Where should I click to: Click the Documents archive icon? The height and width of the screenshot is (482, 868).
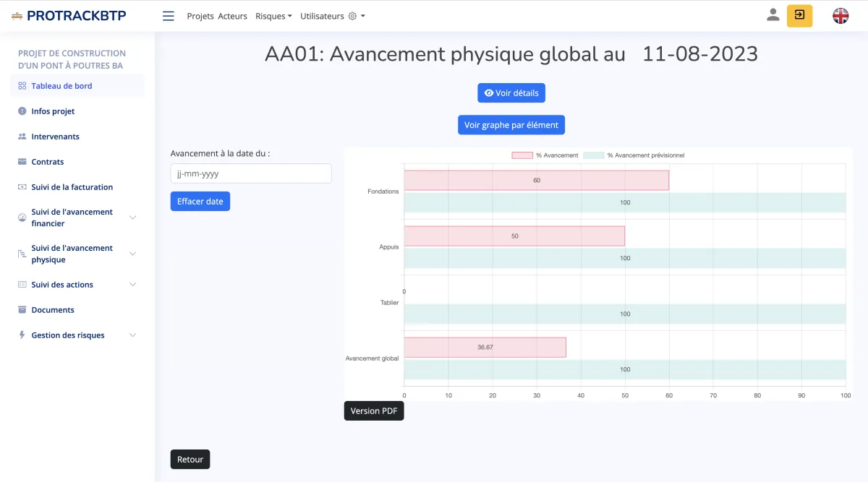pos(22,310)
